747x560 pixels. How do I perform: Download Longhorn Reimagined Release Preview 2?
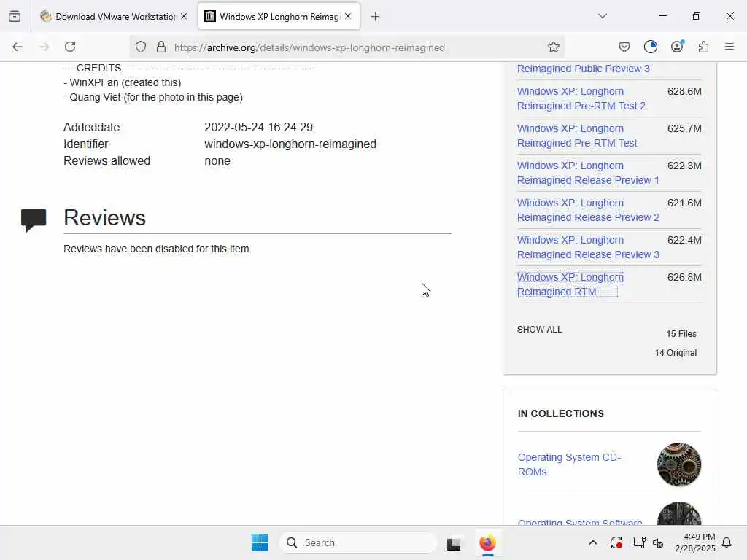[x=588, y=210]
